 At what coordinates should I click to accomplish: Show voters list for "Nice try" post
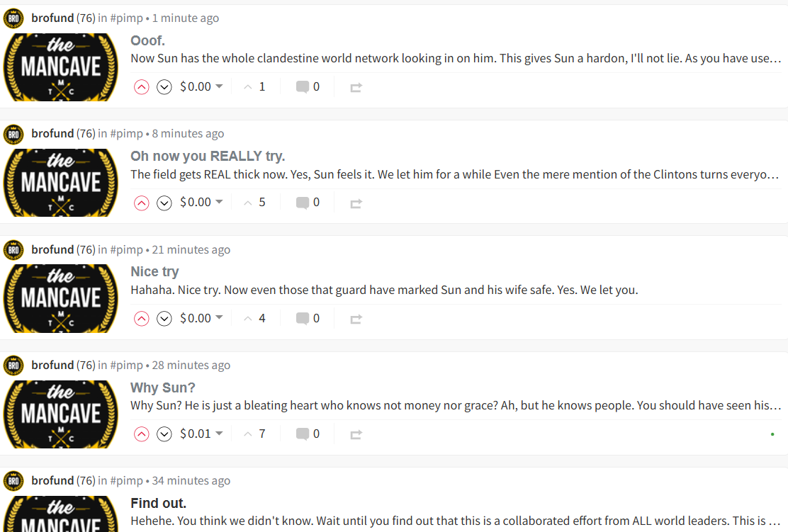(256, 319)
